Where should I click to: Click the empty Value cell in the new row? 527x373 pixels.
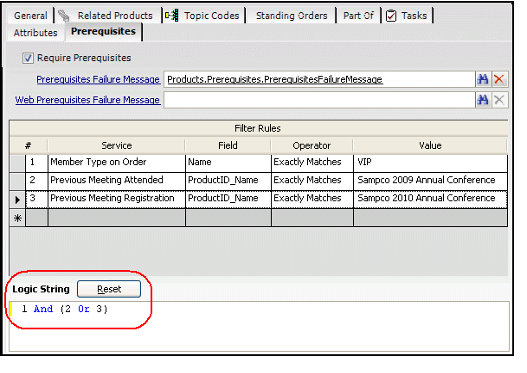(431, 217)
